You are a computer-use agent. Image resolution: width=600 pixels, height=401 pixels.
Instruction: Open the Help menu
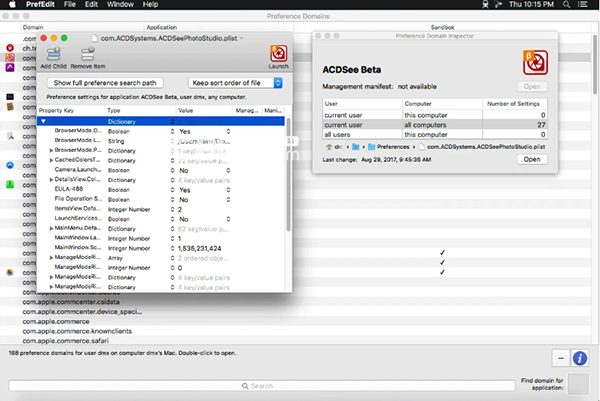coord(150,5)
